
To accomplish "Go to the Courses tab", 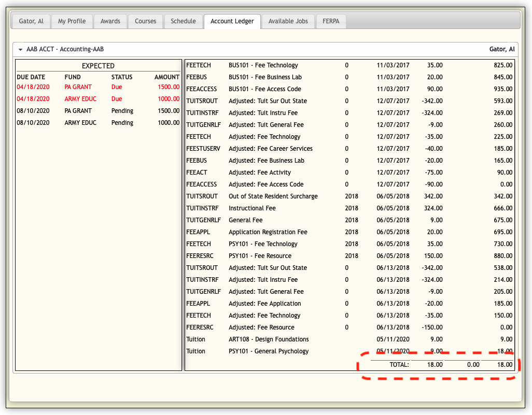I will pos(145,21).
